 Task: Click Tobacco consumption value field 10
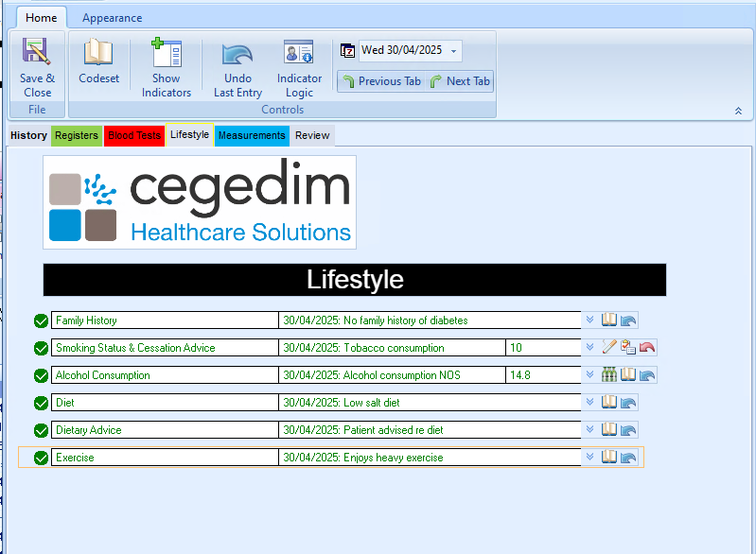coord(543,347)
